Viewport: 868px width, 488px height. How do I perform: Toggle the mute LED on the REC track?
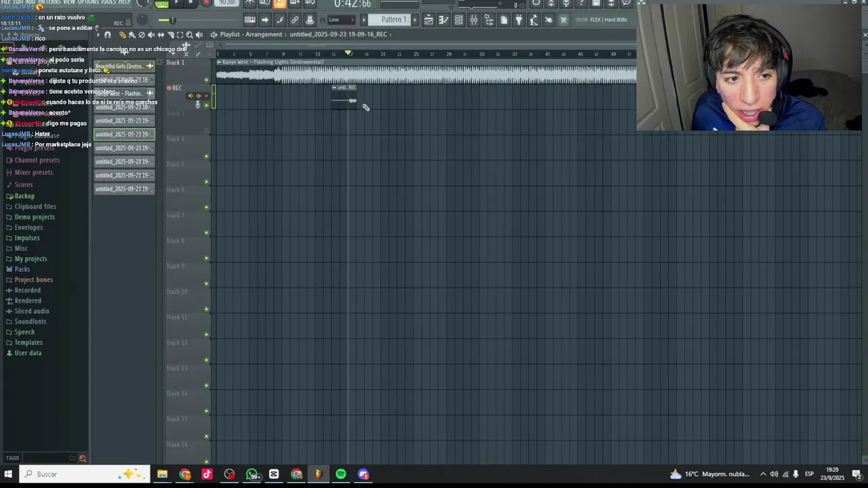(206, 105)
